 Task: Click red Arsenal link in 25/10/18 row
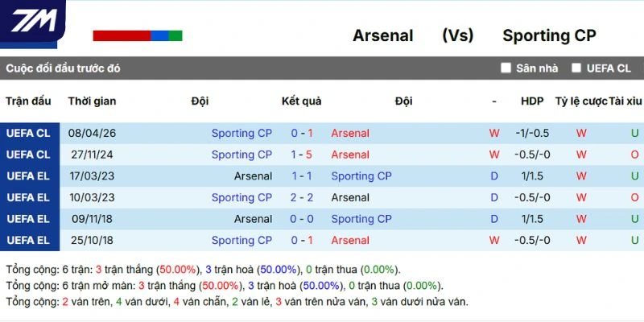[x=350, y=240]
